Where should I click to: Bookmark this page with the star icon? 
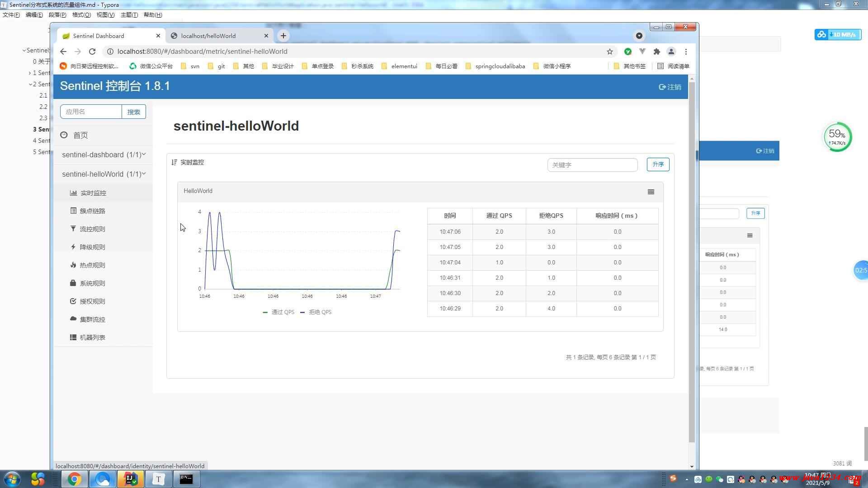[610, 52]
